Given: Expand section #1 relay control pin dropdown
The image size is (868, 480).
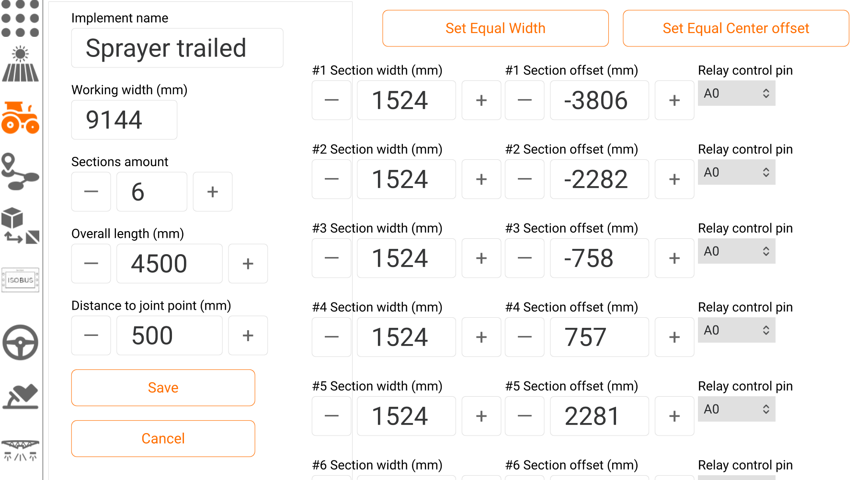Looking at the screenshot, I should tap(736, 93).
